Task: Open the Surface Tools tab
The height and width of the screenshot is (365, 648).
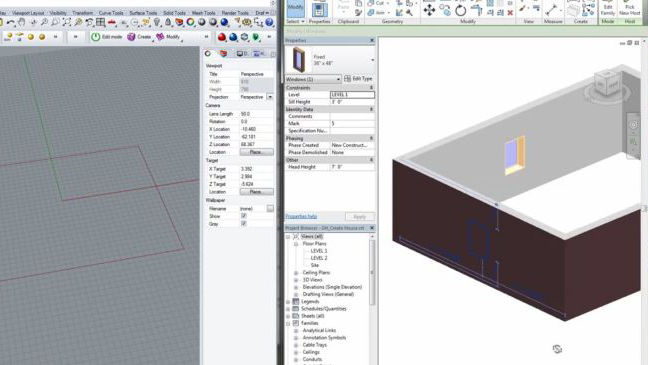Action: [143, 13]
